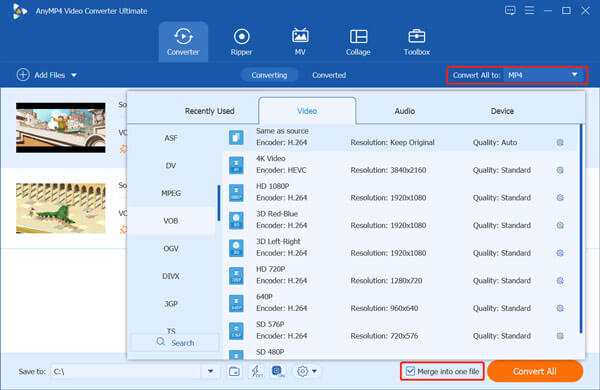Toggle the lightning acceleration icon
The height and width of the screenshot is (390, 600).
point(256,371)
